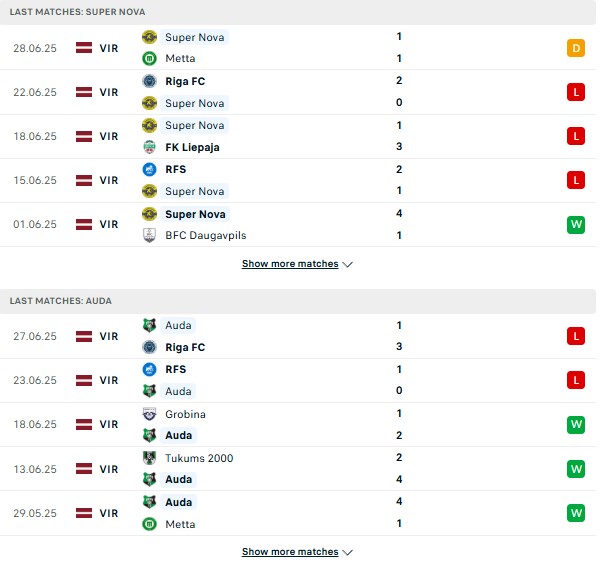Click the FK Liepaja team logo
603x569 pixels.
click(x=149, y=147)
